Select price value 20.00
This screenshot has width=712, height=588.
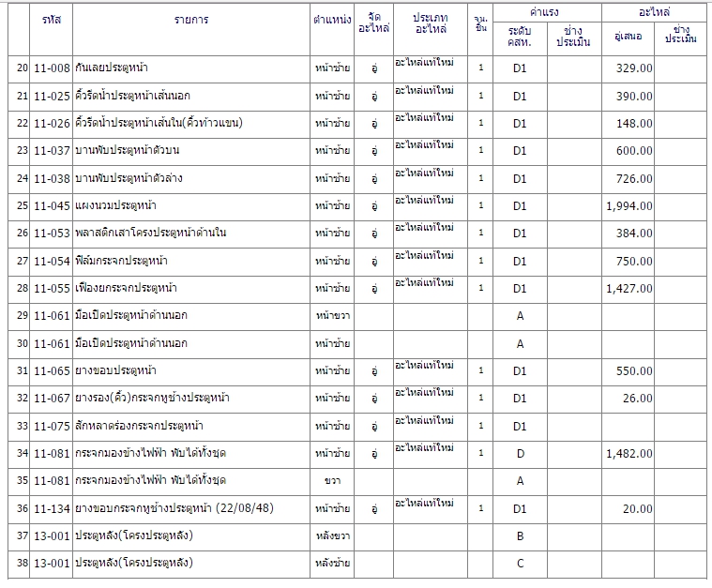[x=638, y=509]
